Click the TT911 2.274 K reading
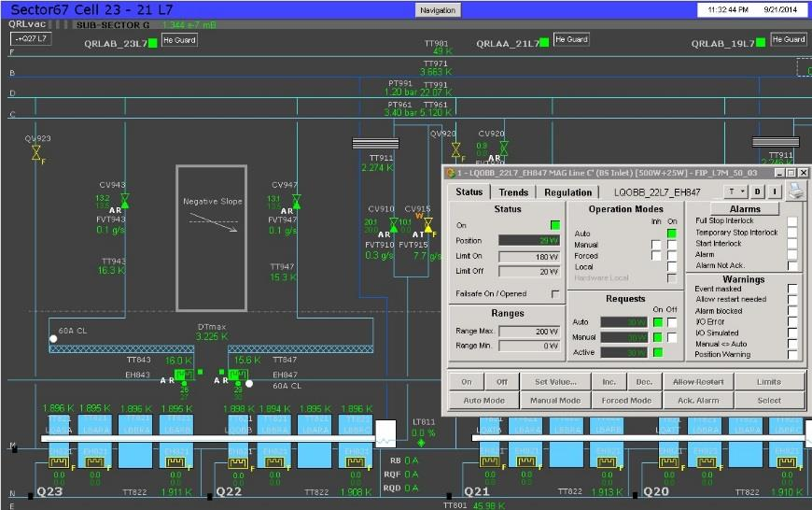The width and height of the screenshot is (812, 510). coord(377,167)
